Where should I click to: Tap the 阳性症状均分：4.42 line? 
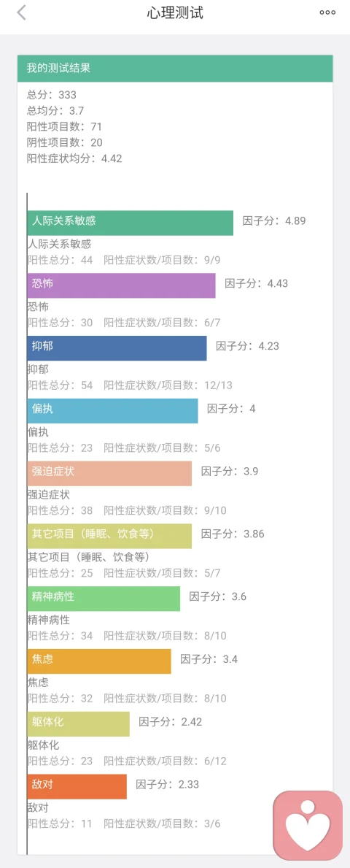pyautogui.click(x=74, y=158)
